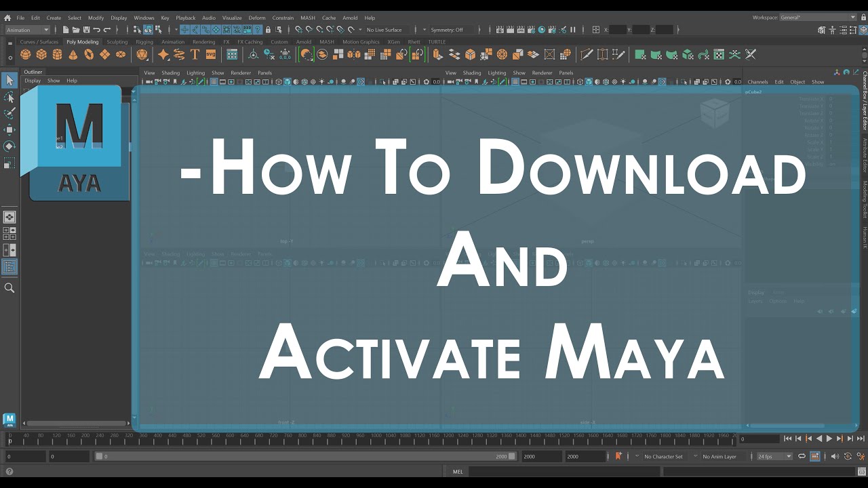Click the SVG import shelf icon
Viewport: 868px width, 488px height.
click(x=211, y=55)
